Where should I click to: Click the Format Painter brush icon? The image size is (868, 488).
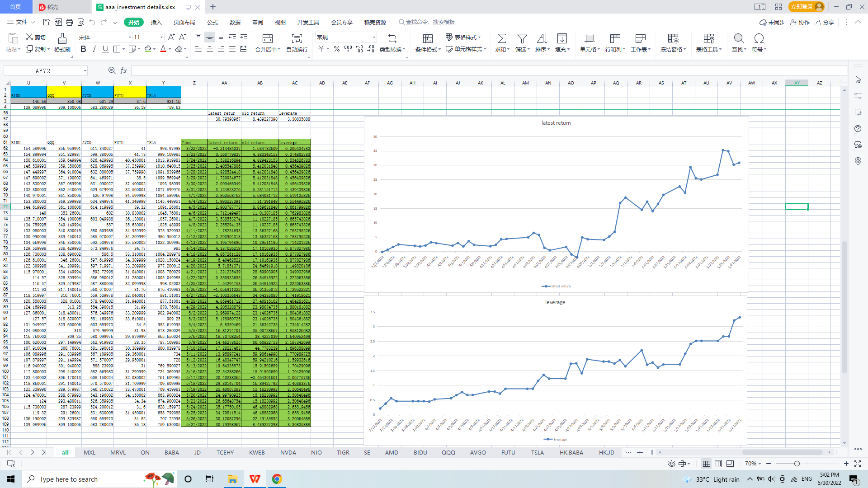(62, 39)
